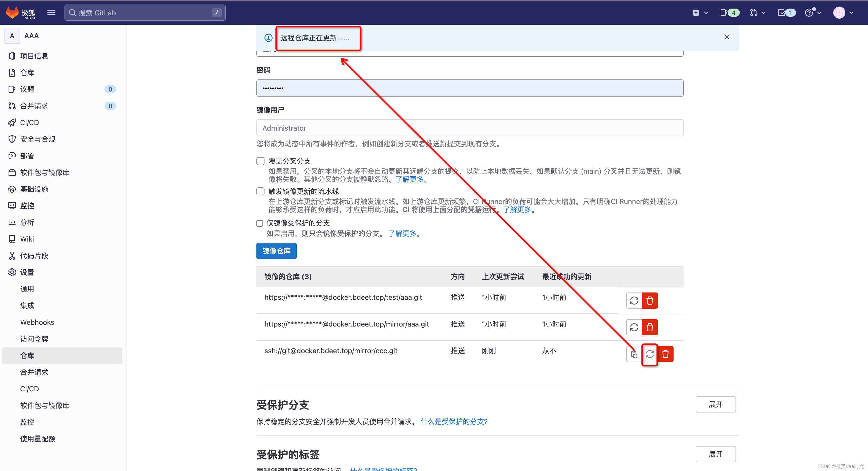The width and height of the screenshot is (868, 471).
Task: Open merge requests dropdown in top bar
Action: [x=757, y=13]
